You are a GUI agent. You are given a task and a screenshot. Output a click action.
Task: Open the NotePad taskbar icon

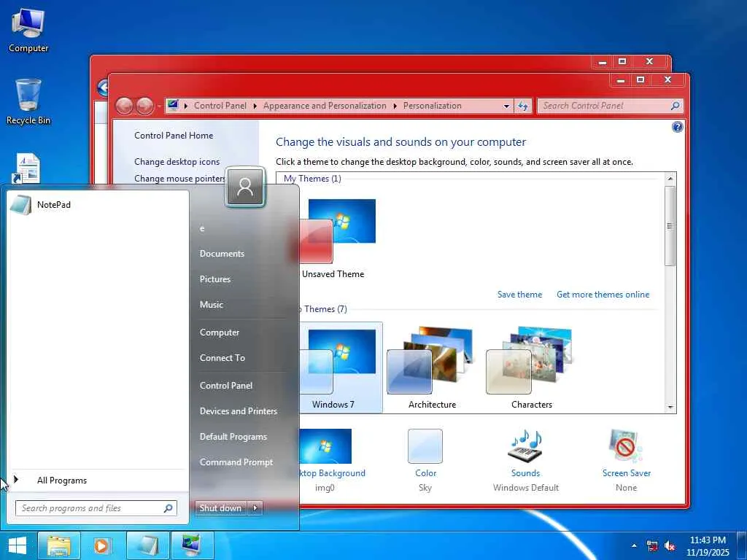(147, 545)
